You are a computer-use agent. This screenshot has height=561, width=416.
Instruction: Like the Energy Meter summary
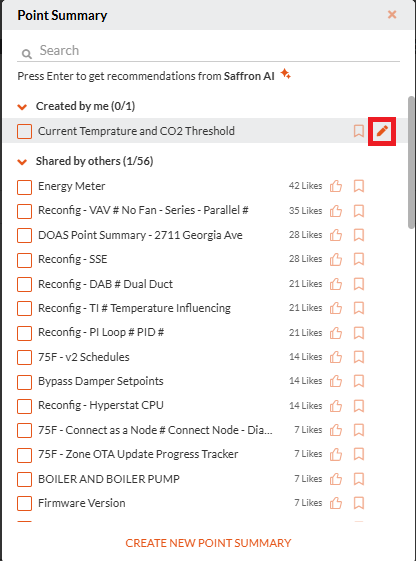pyautogui.click(x=336, y=186)
